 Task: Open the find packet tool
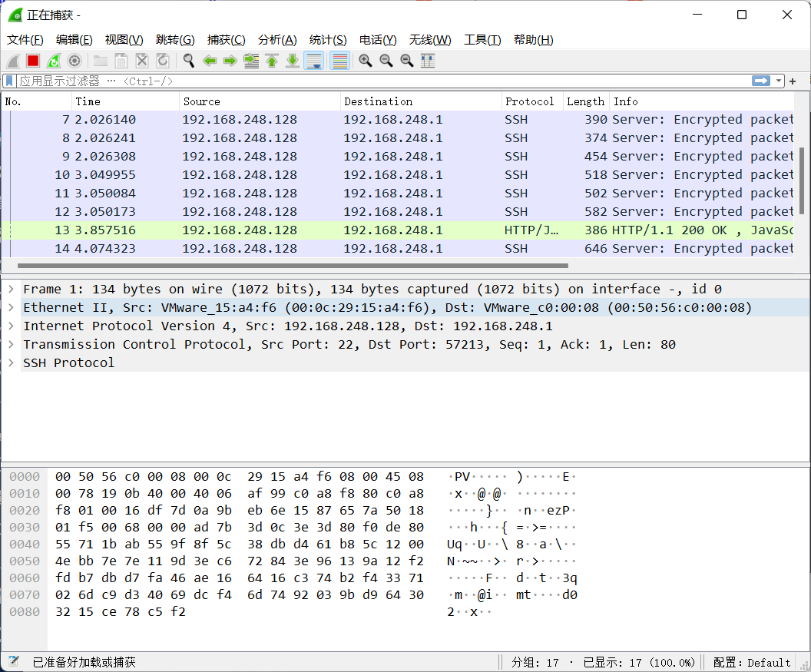[x=188, y=61]
